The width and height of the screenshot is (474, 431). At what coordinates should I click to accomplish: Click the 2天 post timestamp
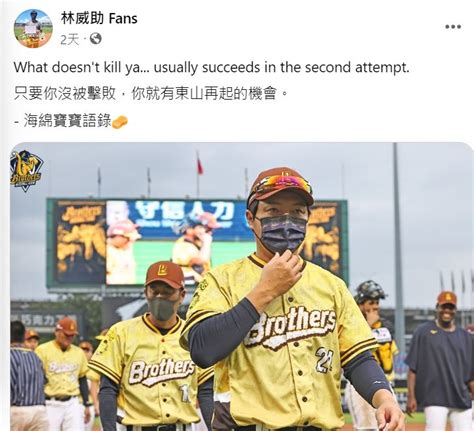(69, 40)
